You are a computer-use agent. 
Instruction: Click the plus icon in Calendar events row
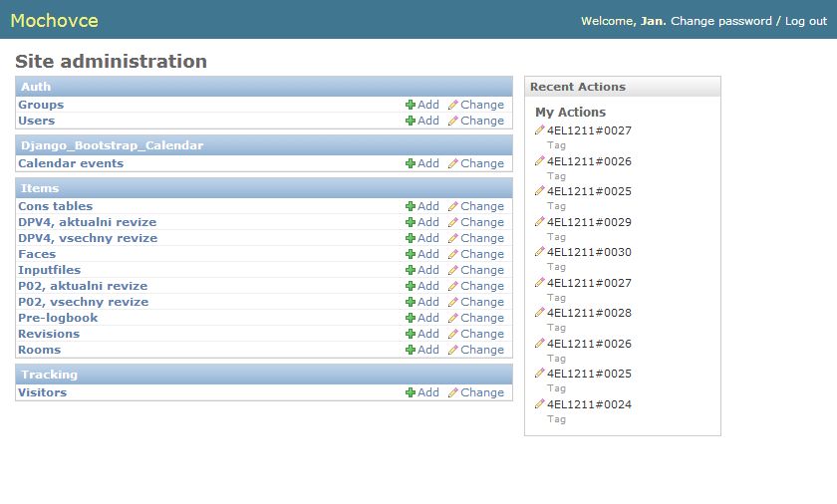click(x=411, y=163)
